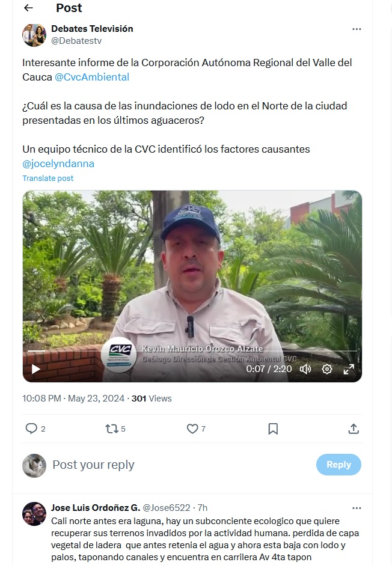Go back using the arrow icon
Screen dimensions: 392x565
(28, 8)
